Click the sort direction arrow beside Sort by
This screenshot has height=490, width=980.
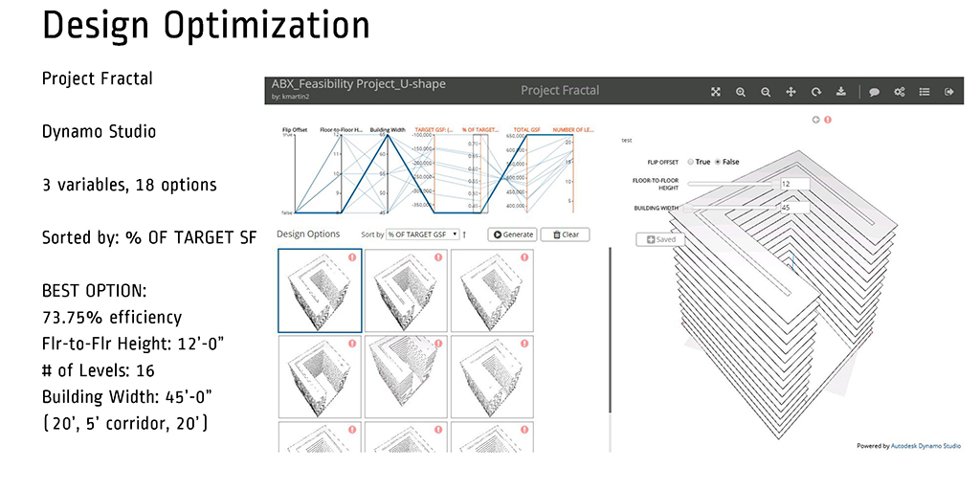point(464,234)
